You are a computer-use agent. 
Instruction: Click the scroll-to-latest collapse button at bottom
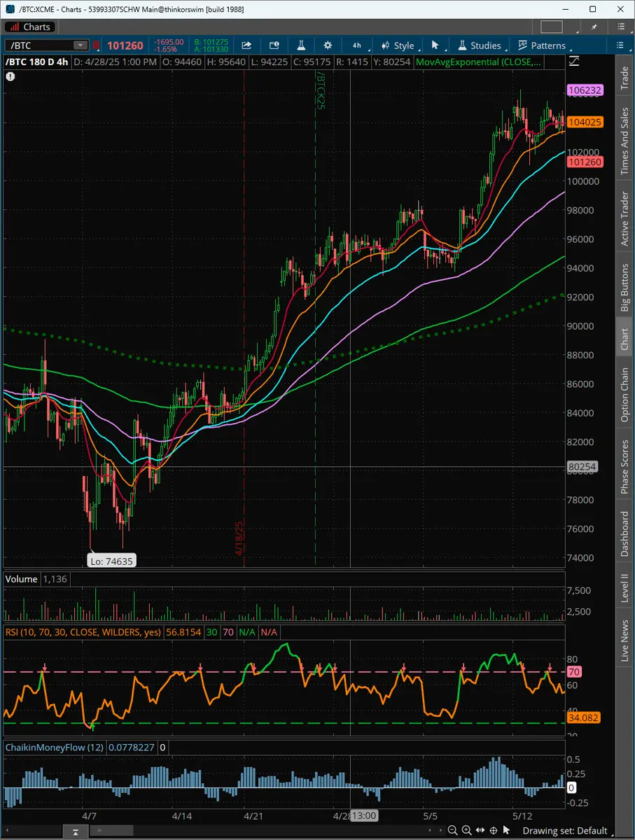pyautogui.click(x=75, y=832)
